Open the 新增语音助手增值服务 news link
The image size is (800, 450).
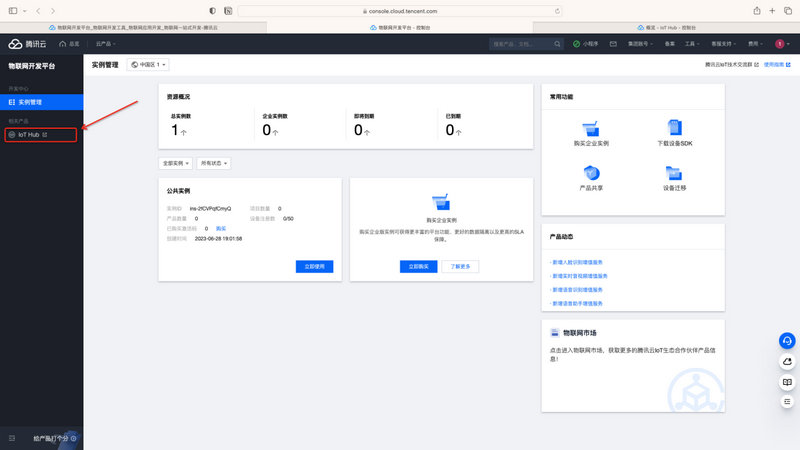coord(577,302)
